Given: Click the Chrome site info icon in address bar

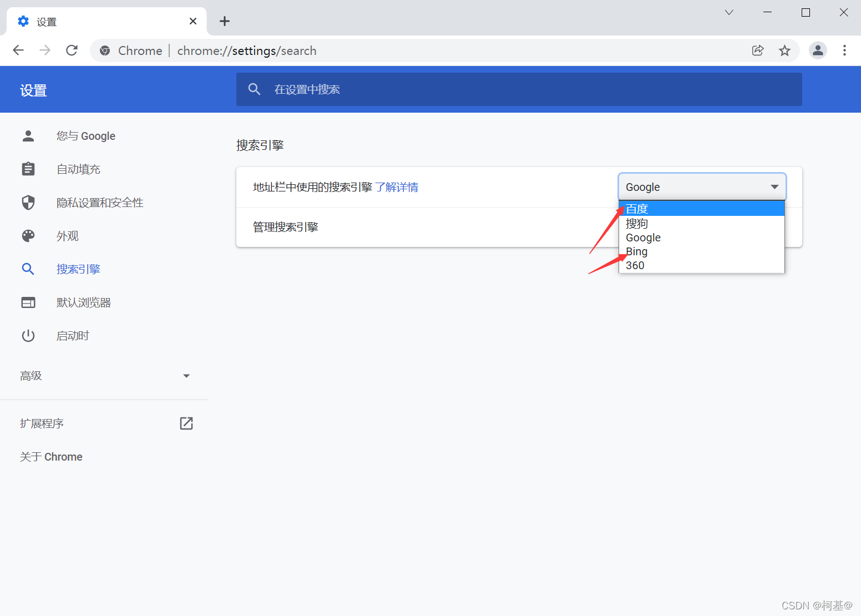Looking at the screenshot, I should 105,51.
